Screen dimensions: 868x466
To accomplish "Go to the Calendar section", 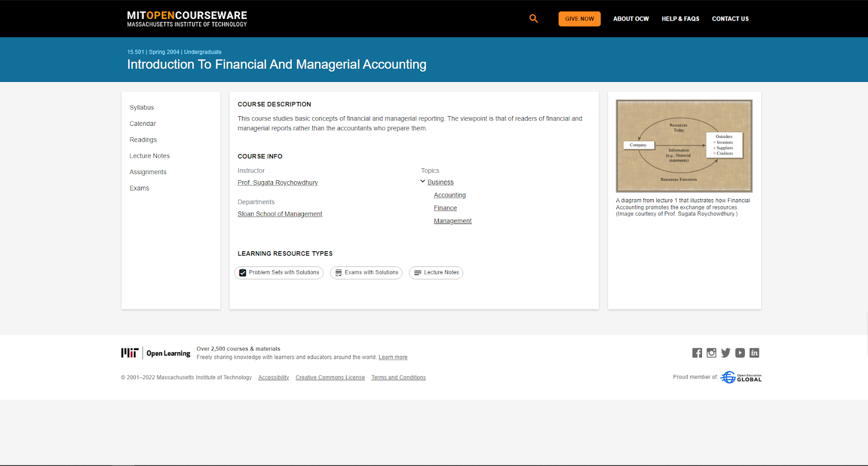I will pyautogui.click(x=143, y=124).
